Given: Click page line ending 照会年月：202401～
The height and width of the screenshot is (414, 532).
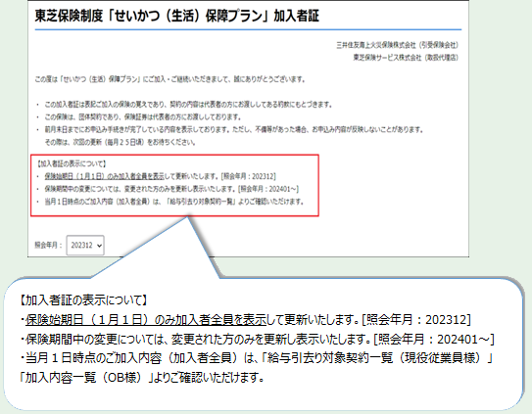Looking at the screenshot, I should point(171,189).
